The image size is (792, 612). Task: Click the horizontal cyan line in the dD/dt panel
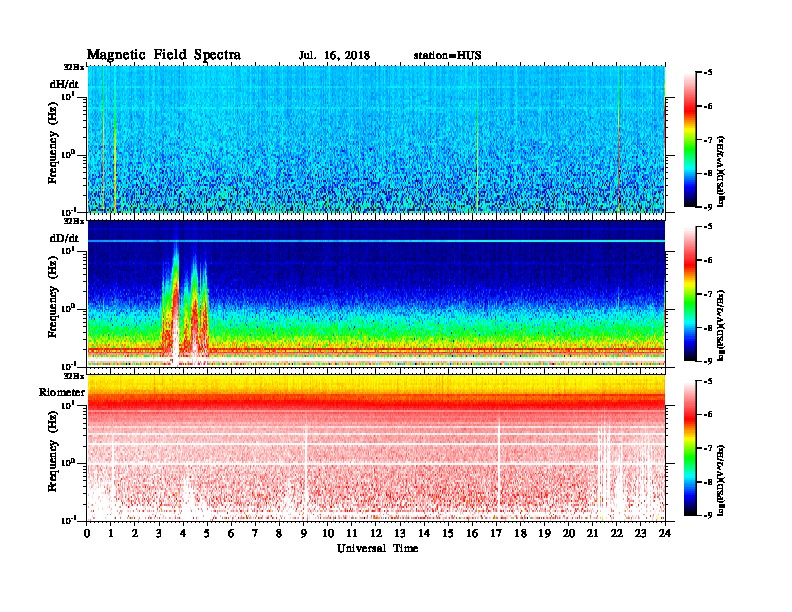(x=376, y=241)
